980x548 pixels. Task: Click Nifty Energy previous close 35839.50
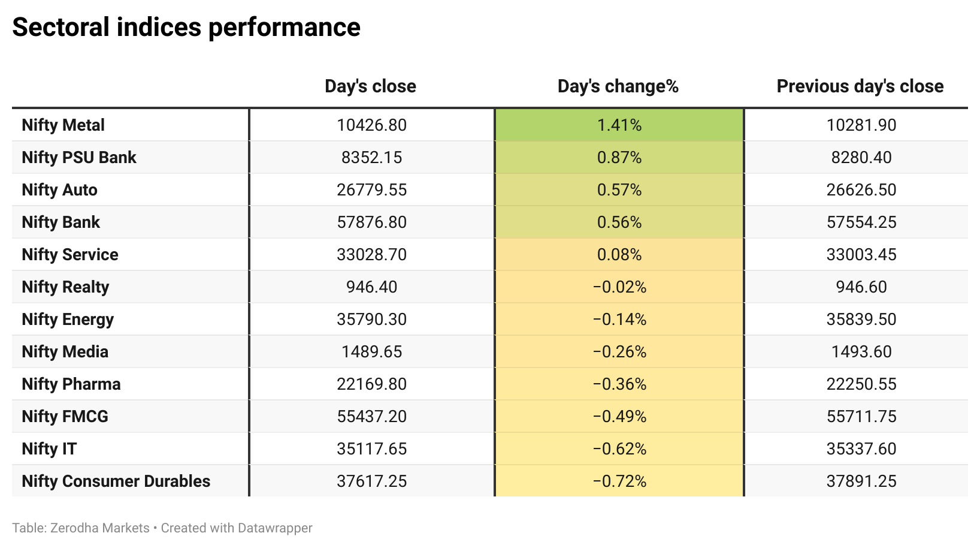click(861, 319)
